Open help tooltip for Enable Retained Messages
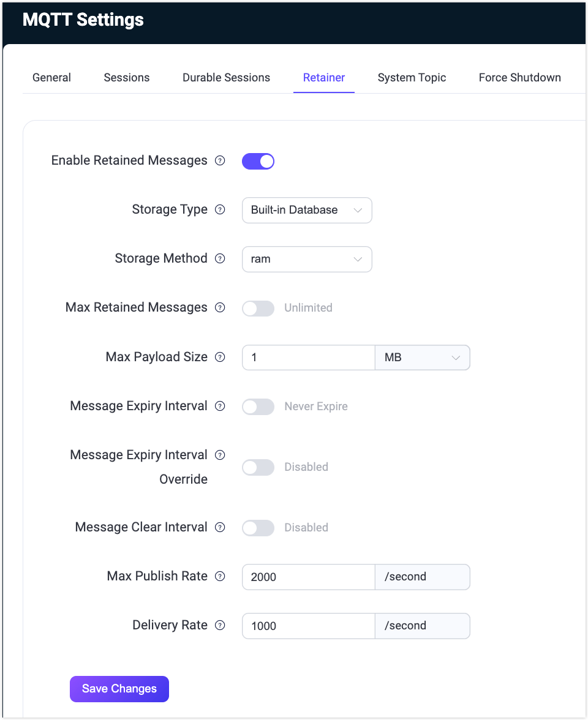The image size is (588, 720). coord(220,161)
